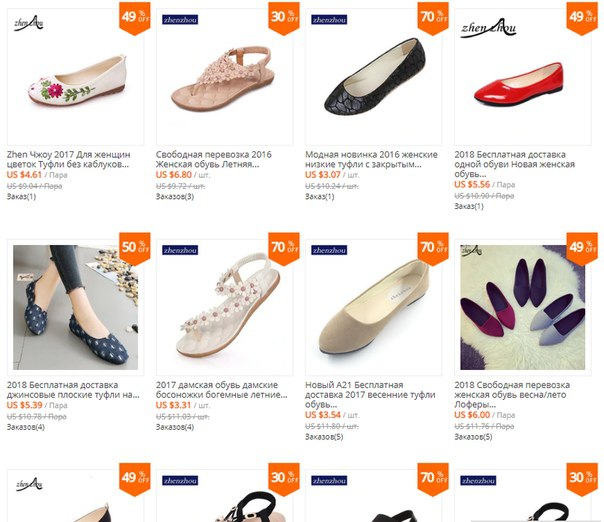This screenshot has height=522, width=604.
Task: Click the 50% off badge on denim flats
Action: (134, 248)
